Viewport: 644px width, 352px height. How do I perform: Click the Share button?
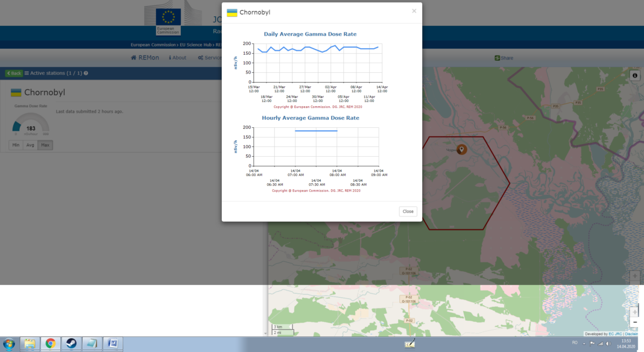(504, 58)
